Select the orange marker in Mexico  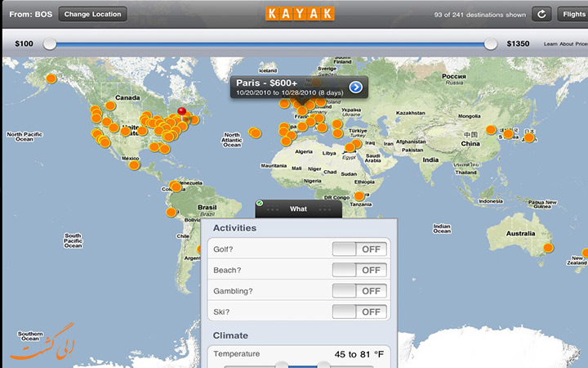(134, 165)
